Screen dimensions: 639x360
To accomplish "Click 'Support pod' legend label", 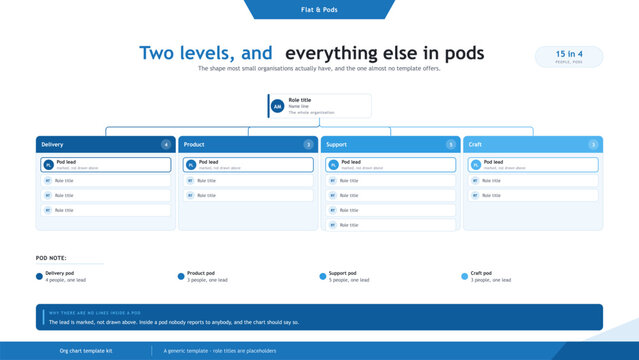I will point(343,273).
